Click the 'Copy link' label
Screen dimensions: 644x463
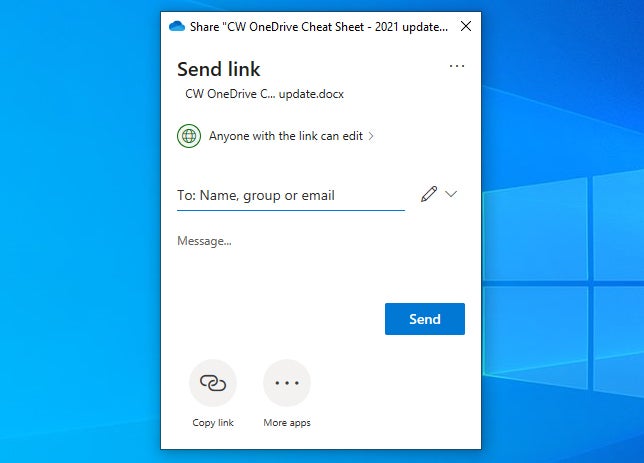click(213, 422)
